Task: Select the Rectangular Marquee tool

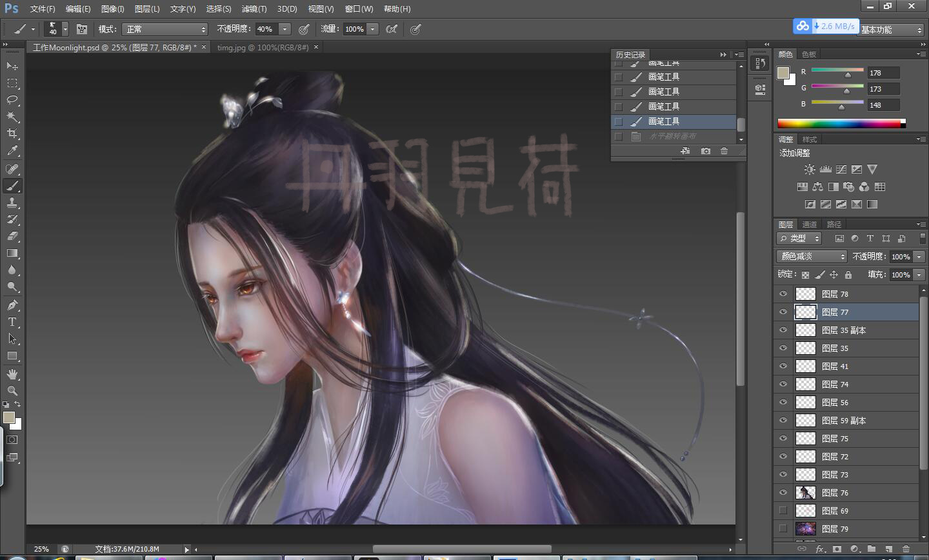Action: pos(12,83)
